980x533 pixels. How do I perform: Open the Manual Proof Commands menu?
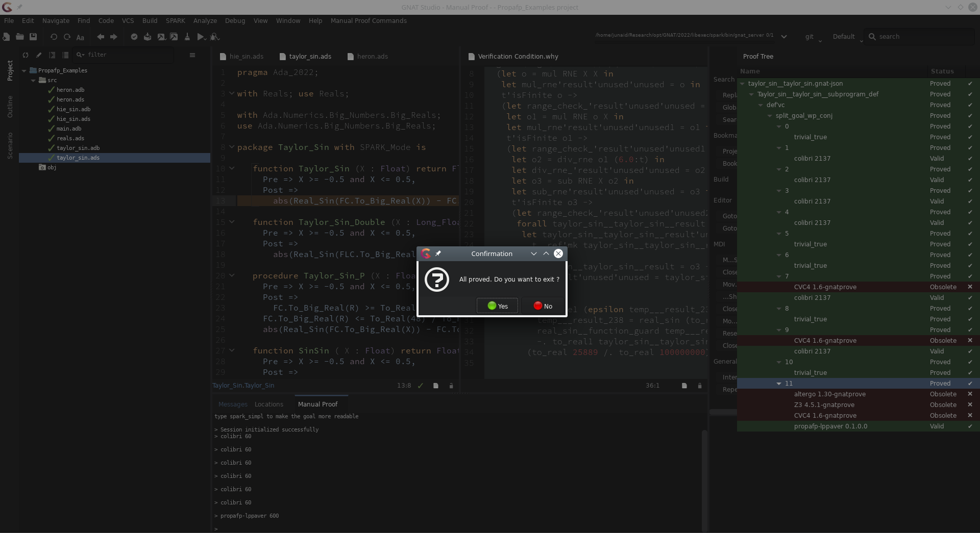(x=369, y=21)
